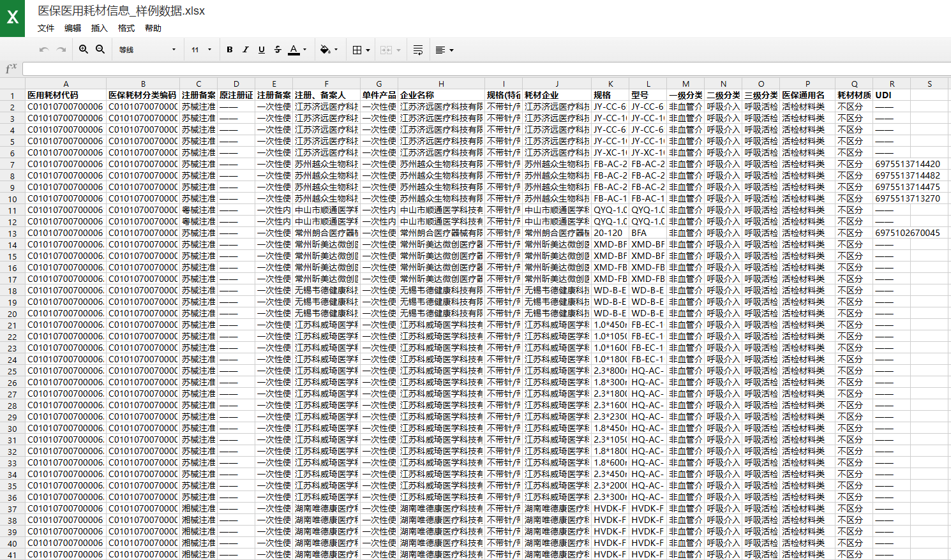Image resolution: width=951 pixels, height=560 pixels.
Task: Open the alignment dropdown arrow
Action: (452, 50)
